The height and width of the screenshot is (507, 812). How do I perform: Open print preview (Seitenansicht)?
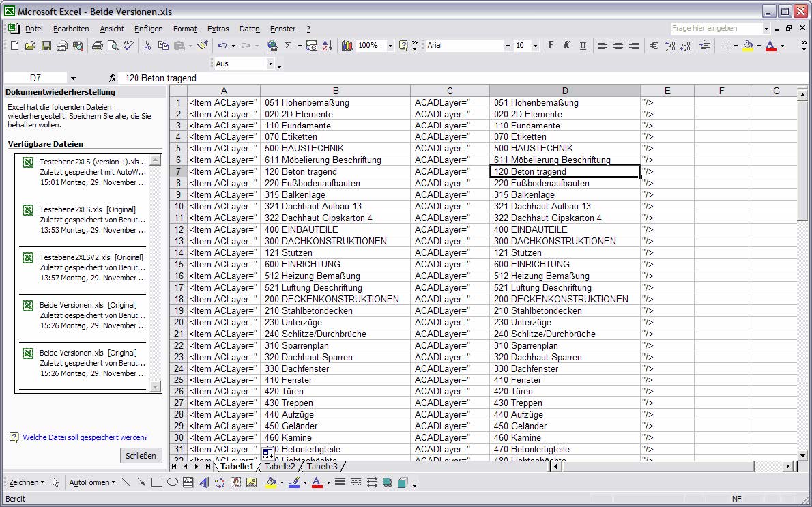(113, 46)
